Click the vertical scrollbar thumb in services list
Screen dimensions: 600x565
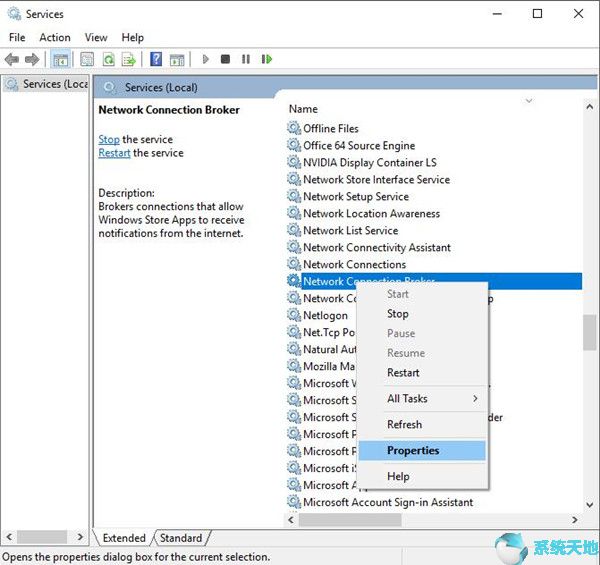tap(590, 332)
